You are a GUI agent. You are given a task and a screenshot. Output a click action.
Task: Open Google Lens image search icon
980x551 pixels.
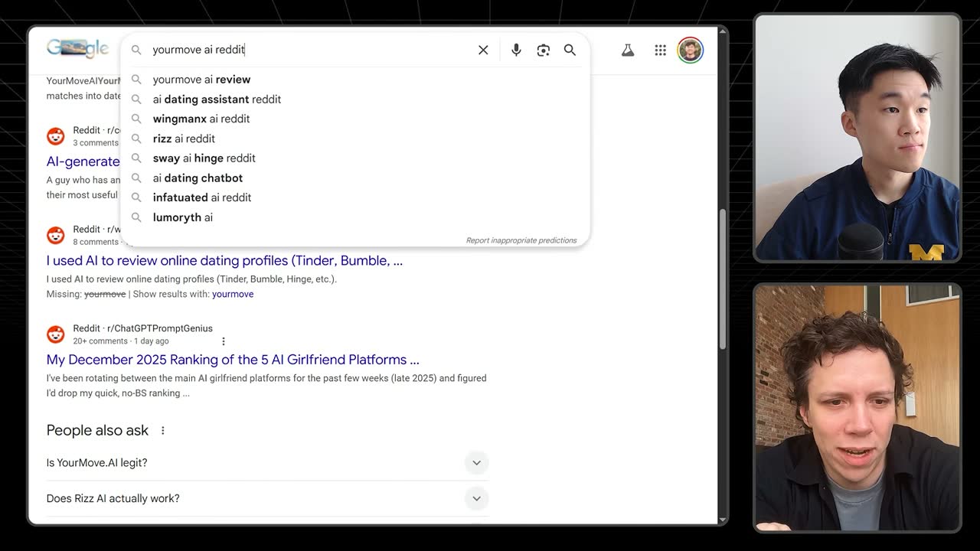coord(544,50)
